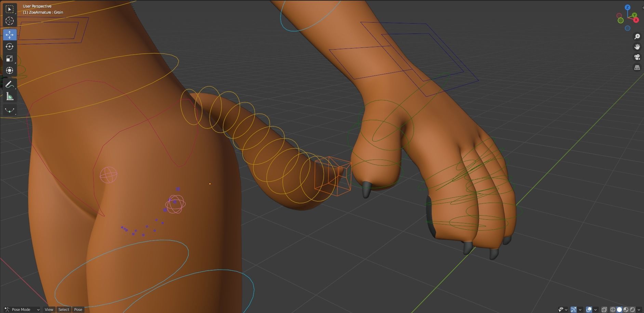The width and height of the screenshot is (644, 313).
Task: Activate the Transform tool
Action: click(x=10, y=70)
